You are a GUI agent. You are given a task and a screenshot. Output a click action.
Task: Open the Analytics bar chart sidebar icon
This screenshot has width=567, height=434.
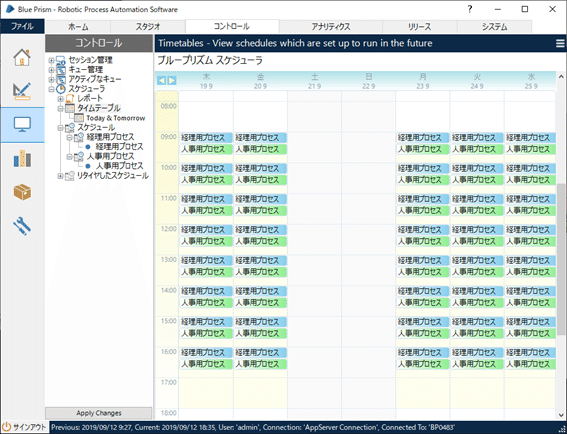click(22, 158)
